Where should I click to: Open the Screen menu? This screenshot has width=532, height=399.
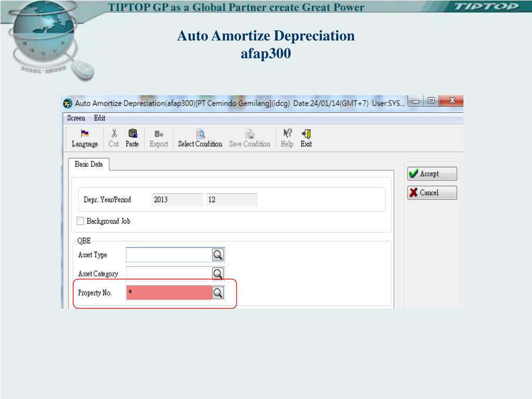tap(76, 118)
